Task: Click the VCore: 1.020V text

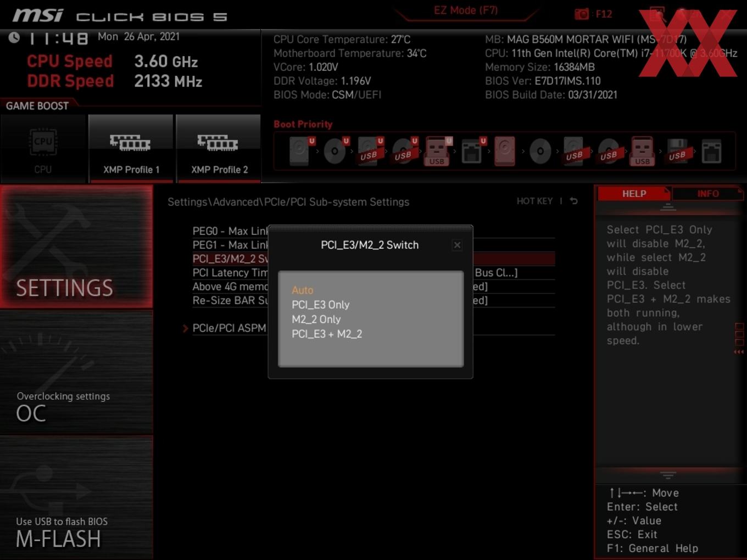Action: click(x=305, y=68)
